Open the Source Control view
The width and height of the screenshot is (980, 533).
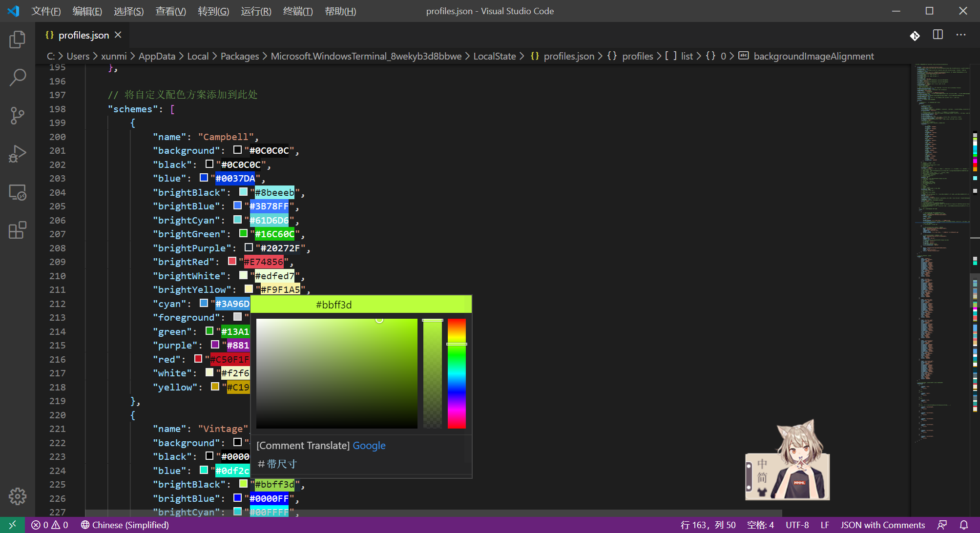coord(18,116)
